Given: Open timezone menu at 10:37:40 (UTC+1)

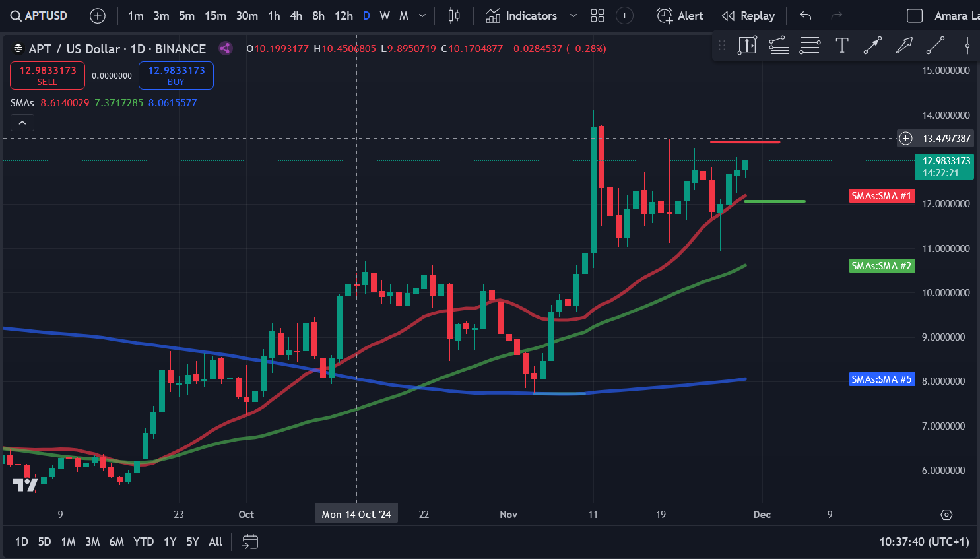Looking at the screenshot, I should click(924, 542).
